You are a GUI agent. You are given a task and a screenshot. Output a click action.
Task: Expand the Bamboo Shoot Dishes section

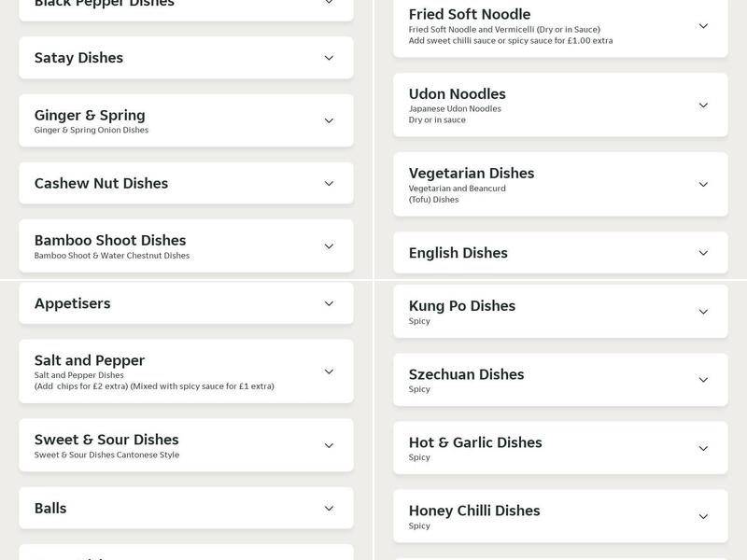tap(328, 246)
